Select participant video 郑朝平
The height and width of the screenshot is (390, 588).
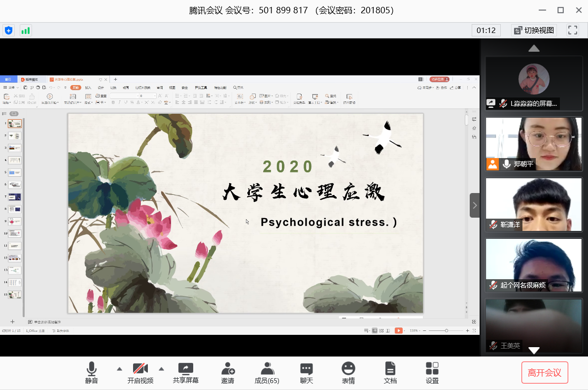[534, 144]
